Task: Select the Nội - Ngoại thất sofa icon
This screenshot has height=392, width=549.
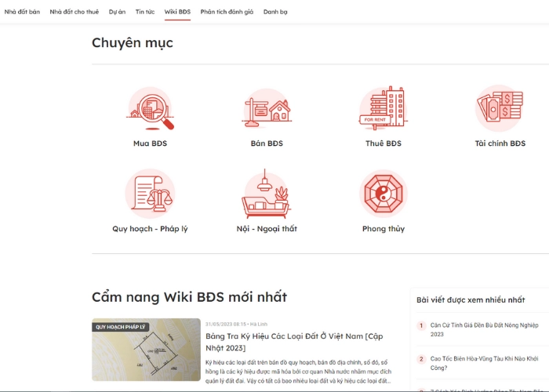Action: [266, 194]
